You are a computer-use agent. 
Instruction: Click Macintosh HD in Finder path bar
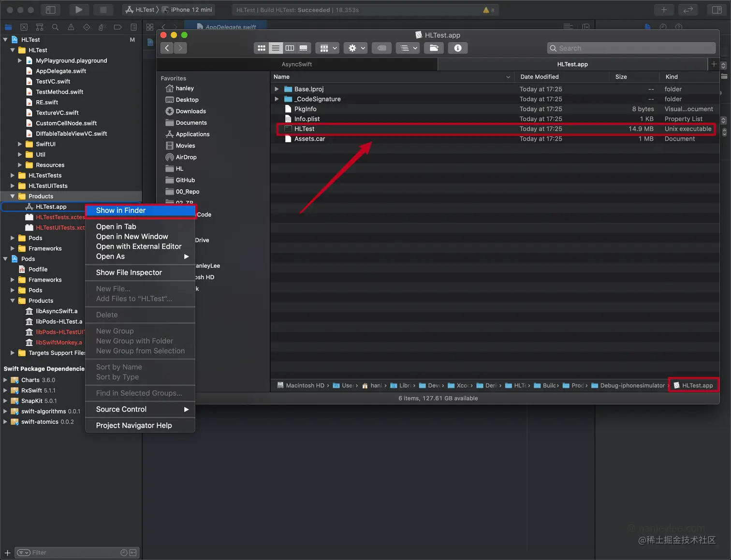(301, 386)
